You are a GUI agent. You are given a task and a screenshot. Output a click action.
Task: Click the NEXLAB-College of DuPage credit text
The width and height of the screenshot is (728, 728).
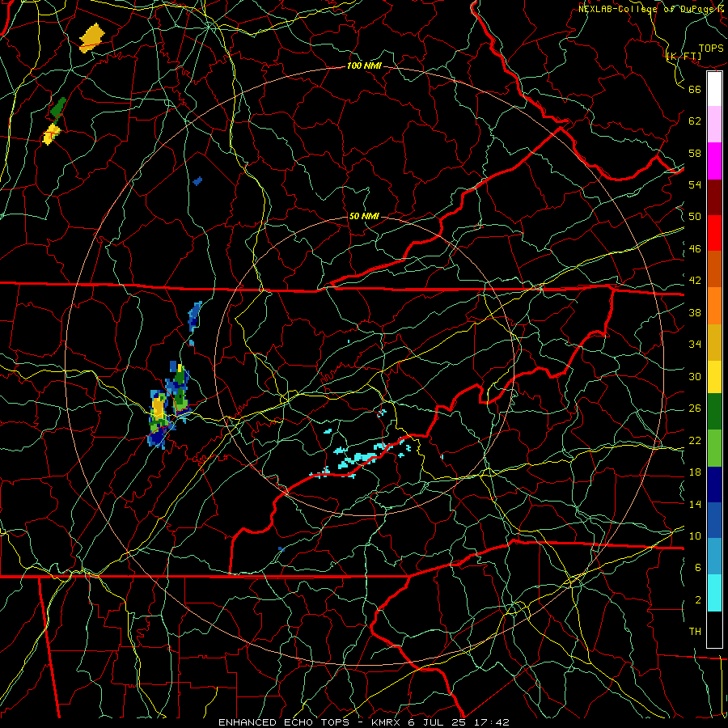[652, 9]
